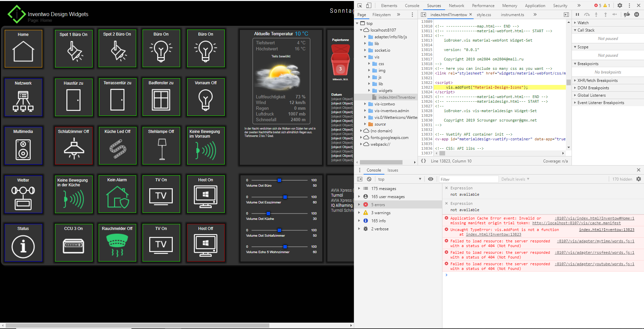The image size is (644, 329).
Task: Switch to the Elements tab in DevTools
Action: [x=389, y=6]
